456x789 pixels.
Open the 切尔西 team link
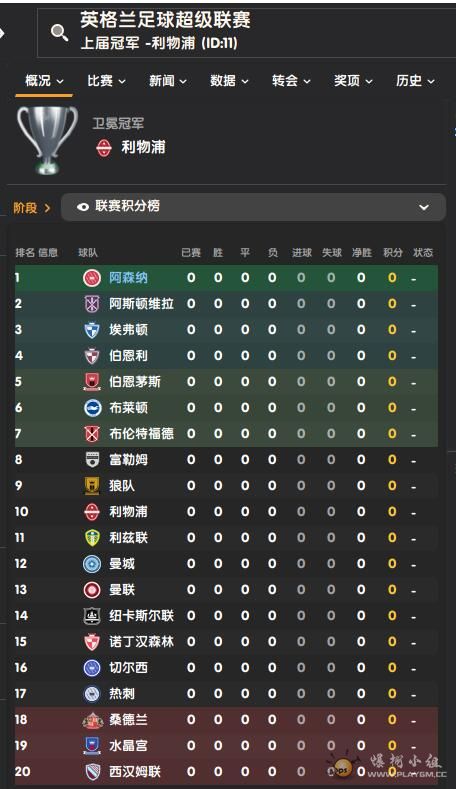(128, 668)
